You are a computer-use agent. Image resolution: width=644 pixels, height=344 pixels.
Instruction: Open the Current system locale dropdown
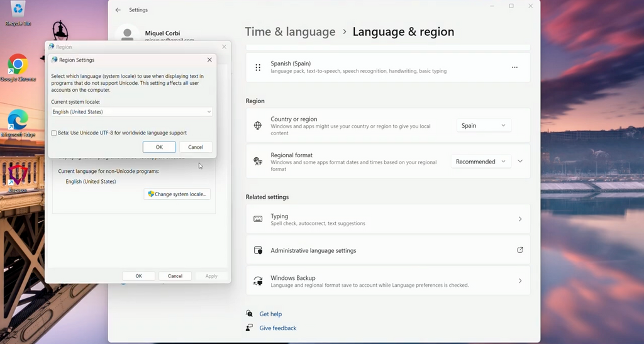131,112
